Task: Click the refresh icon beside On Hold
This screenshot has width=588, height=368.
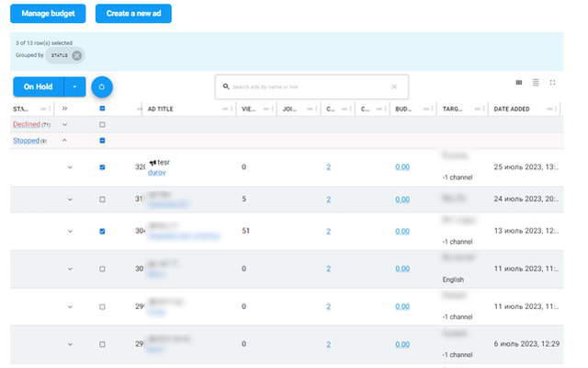Action: (101, 86)
